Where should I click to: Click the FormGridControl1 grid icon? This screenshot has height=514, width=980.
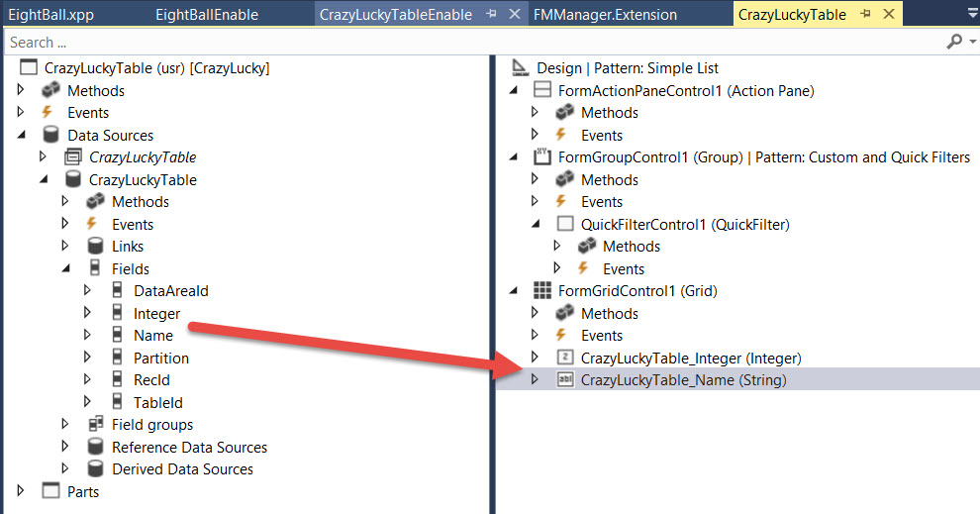click(x=541, y=291)
